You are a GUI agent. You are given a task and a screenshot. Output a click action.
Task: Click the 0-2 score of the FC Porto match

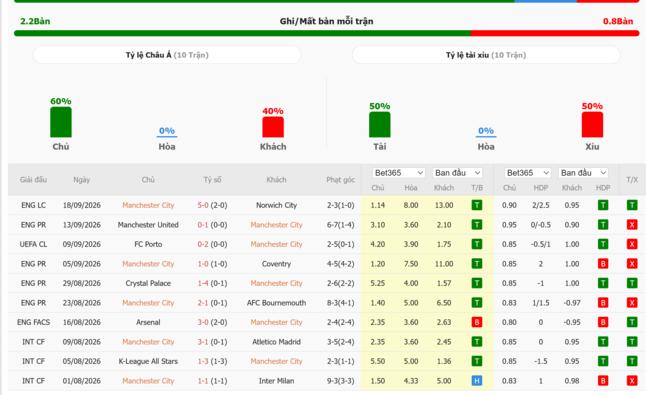tap(203, 244)
